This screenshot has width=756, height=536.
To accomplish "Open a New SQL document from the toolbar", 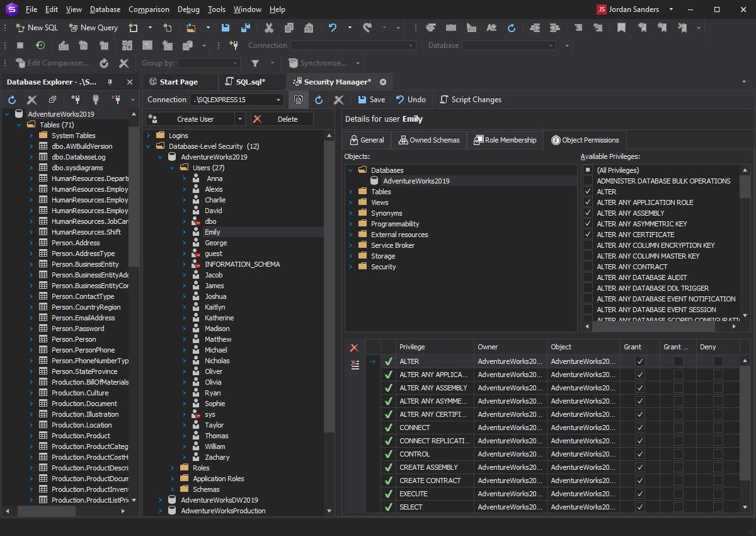I will click(36, 28).
